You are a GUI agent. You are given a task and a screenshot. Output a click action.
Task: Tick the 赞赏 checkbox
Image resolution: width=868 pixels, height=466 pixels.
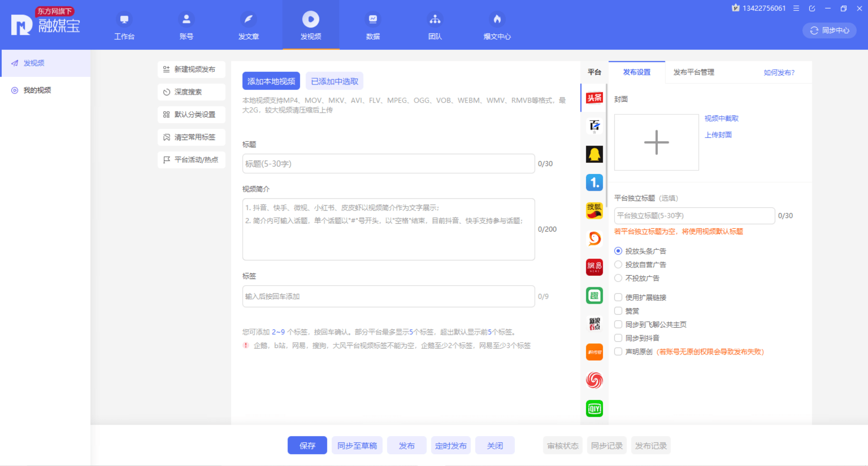point(618,311)
